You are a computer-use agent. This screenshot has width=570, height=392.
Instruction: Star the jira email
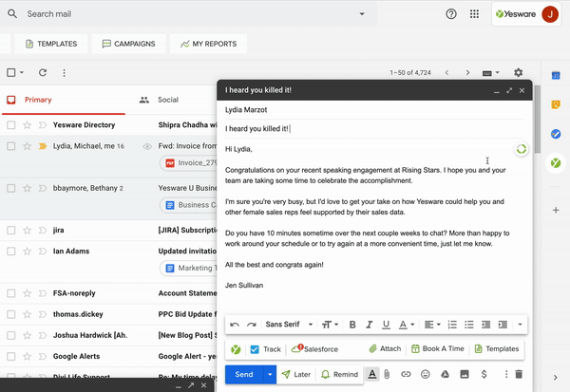click(x=28, y=229)
